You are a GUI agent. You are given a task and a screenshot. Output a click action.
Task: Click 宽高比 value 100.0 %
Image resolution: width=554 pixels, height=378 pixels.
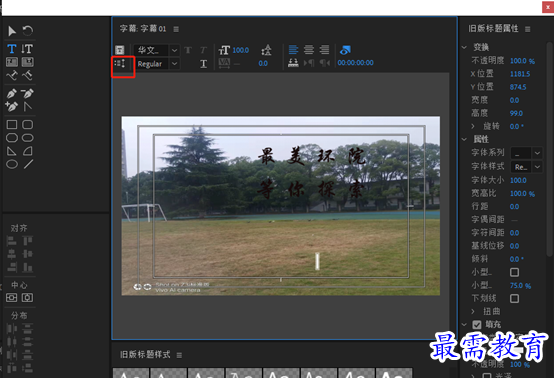point(522,193)
